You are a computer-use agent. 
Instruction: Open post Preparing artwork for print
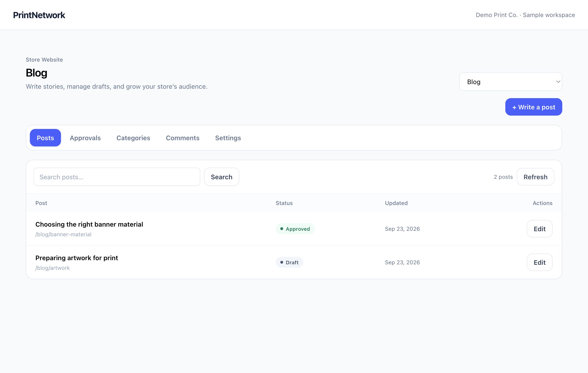pos(77,258)
